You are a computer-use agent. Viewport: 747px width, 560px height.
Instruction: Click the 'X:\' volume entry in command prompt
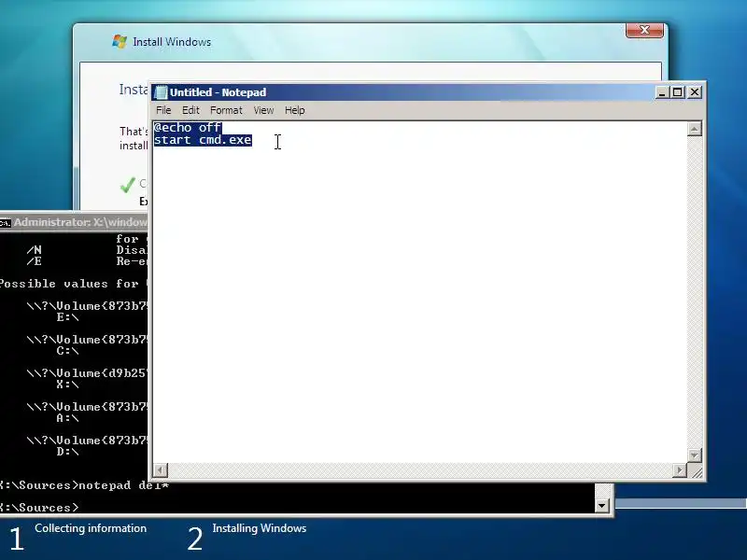coord(67,385)
